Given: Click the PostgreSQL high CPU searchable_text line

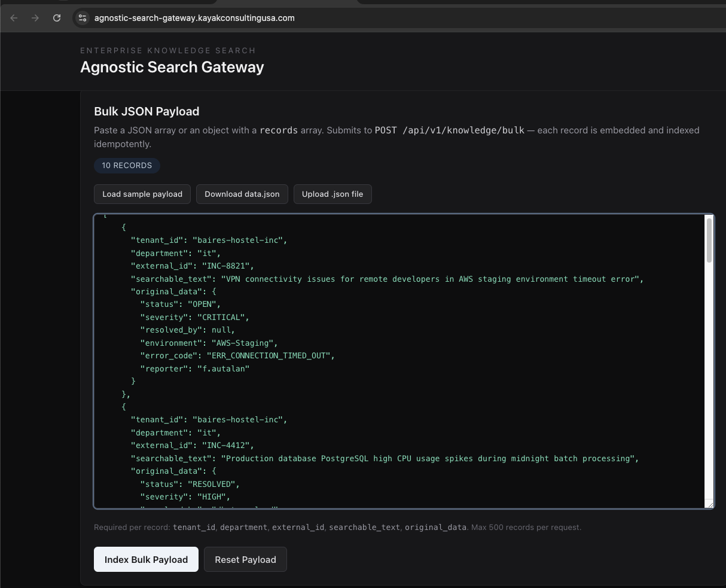Looking at the screenshot, I should (x=385, y=458).
